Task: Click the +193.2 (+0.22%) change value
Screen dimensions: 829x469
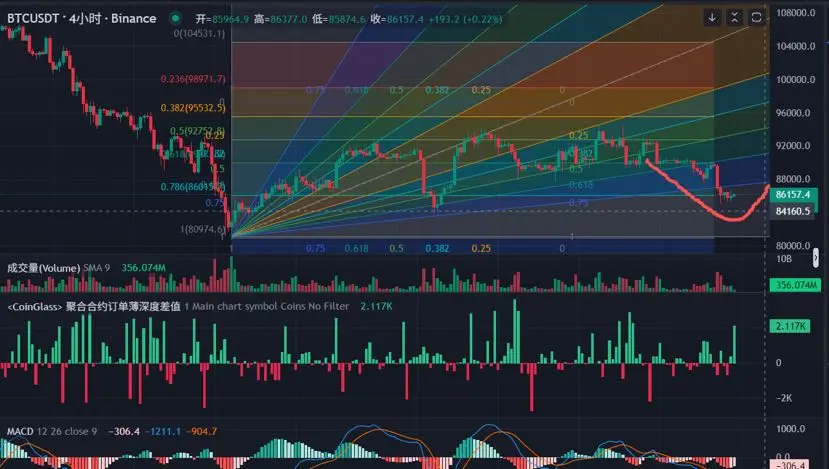Action: coord(465,19)
